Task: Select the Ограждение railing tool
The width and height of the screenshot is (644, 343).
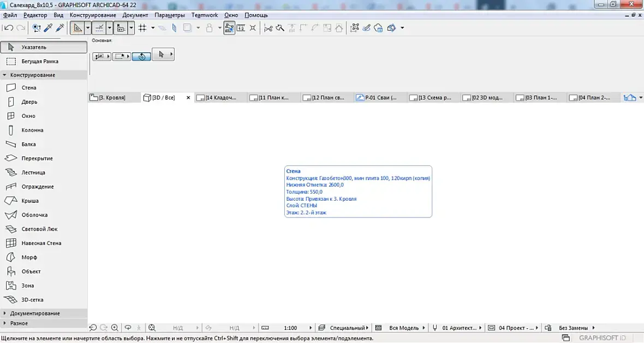Action: [44, 186]
